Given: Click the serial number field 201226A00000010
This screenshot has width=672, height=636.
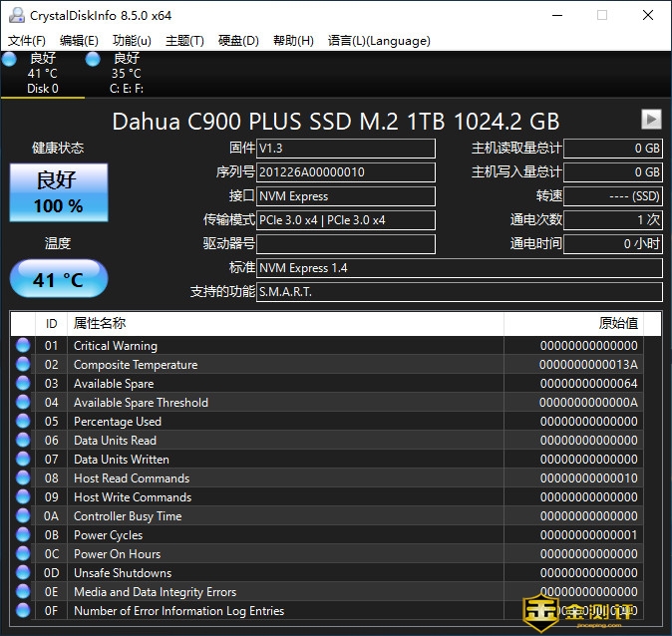Looking at the screenshot, I should (x=345, y=172).
